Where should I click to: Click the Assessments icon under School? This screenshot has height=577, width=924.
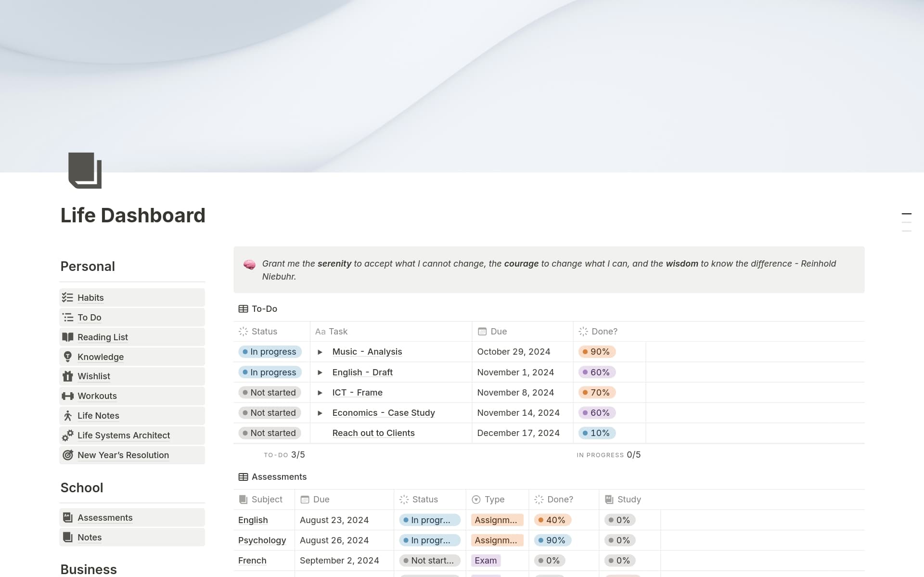pos(67,518)
